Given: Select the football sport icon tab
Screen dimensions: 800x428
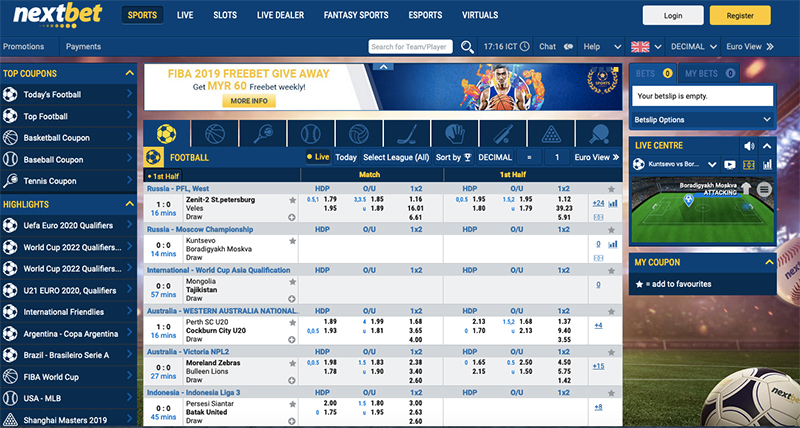Looking at the screenshot, I should pos(166,134).
